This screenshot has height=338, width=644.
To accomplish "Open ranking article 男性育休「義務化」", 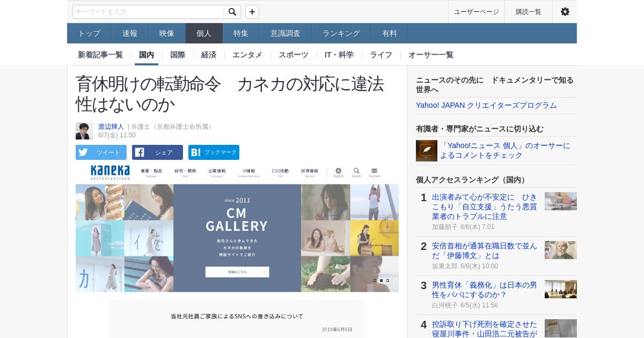I will click(485, 290).
